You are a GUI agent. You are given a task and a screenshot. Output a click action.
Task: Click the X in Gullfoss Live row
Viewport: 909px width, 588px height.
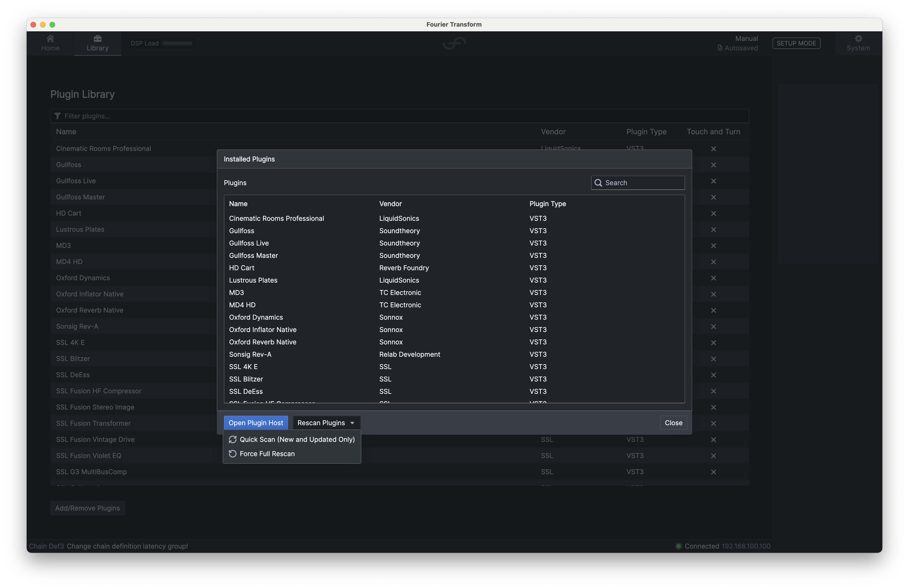click(713, 181)
